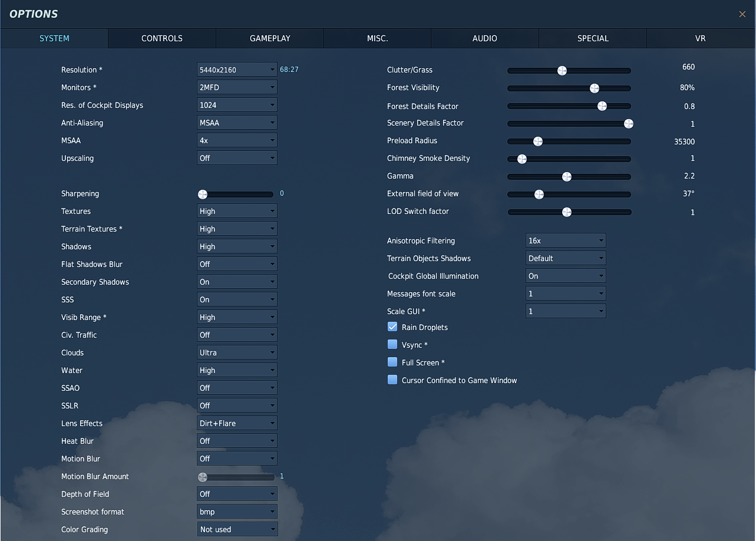756x541 pixels.
Task: Click the Preload Radius slider handle
Action: click(x=537, y=141)
